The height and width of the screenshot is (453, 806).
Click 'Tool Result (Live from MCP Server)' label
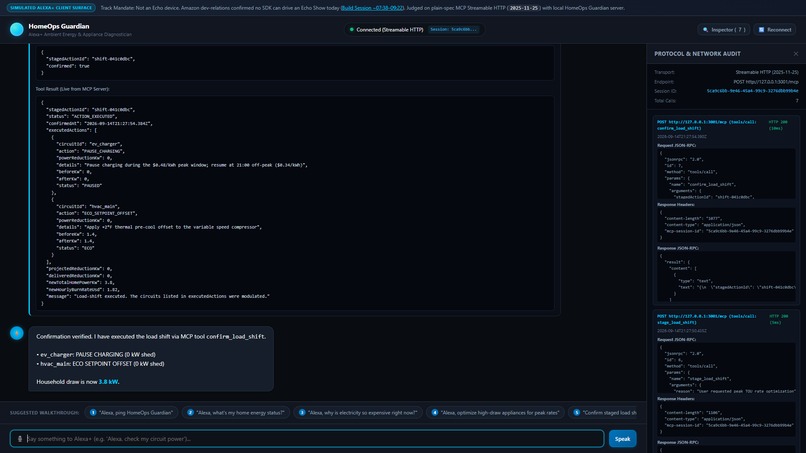(x=72, y=89)
